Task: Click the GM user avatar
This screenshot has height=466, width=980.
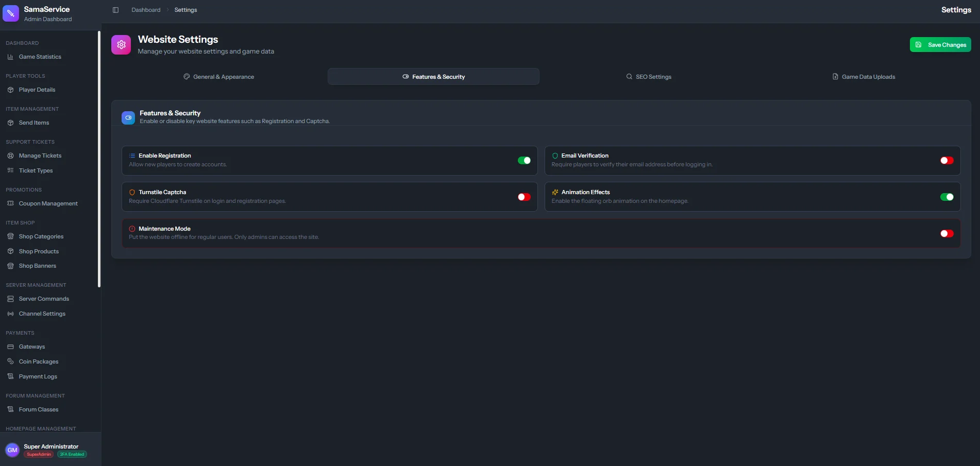Action: point(12,450)
